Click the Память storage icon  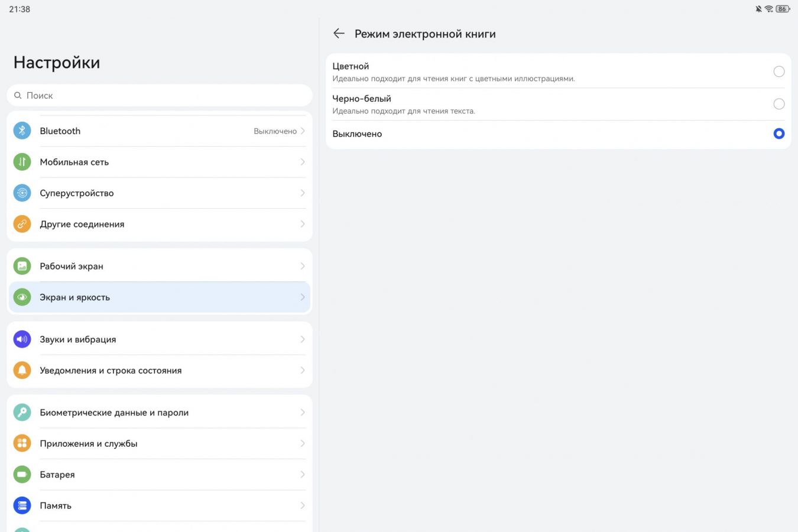point(22,505)
